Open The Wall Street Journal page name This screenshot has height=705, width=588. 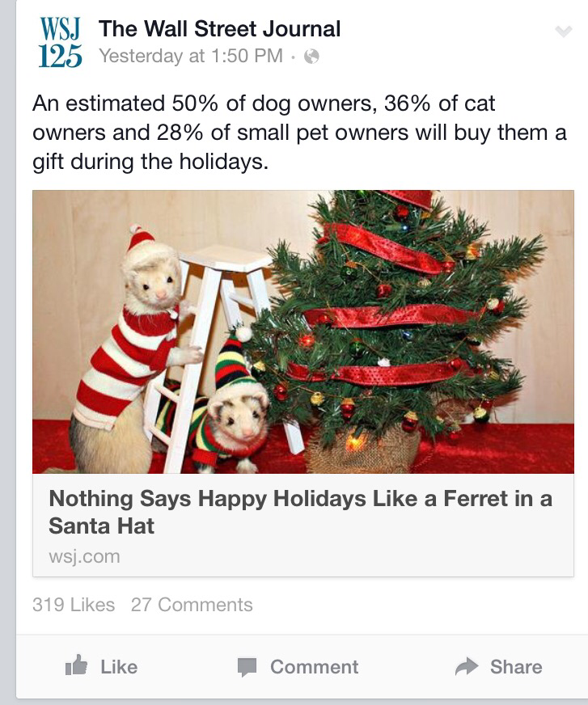coord(219,29)
